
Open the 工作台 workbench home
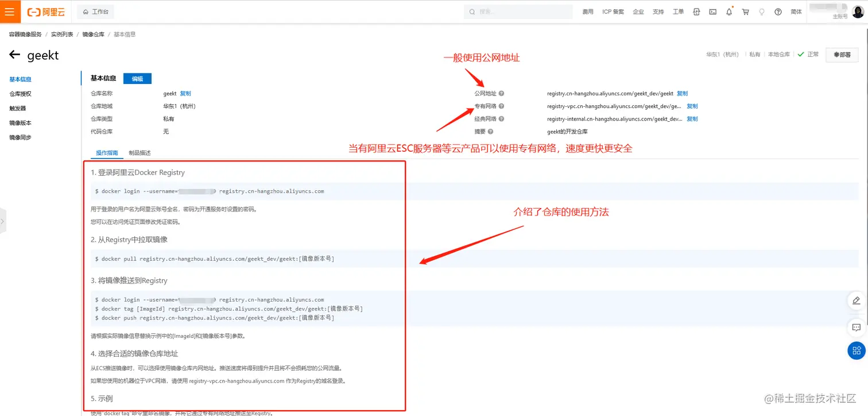(x=96, y=11)
